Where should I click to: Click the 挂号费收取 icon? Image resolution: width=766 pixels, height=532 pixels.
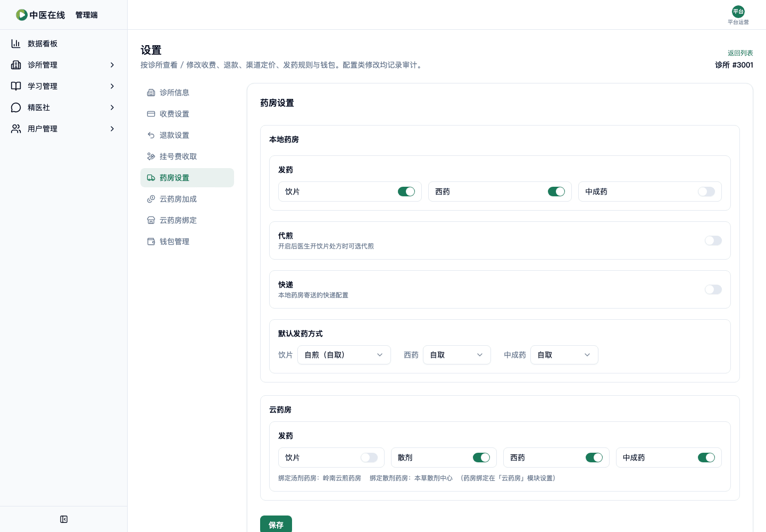tap(151, 156)
